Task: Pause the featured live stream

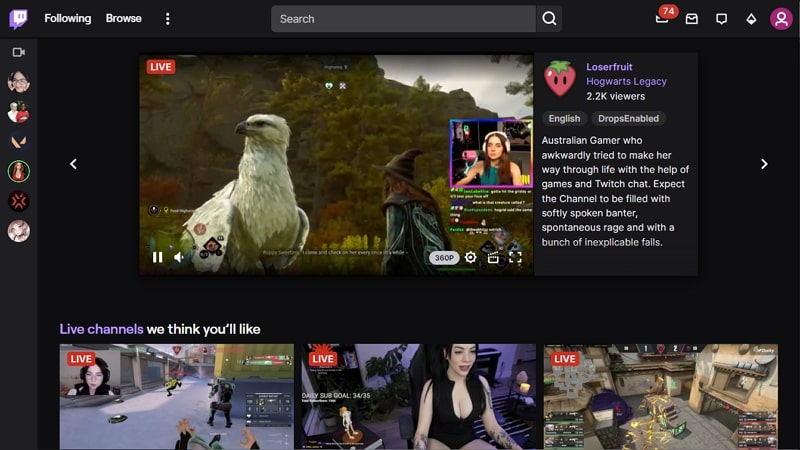Action: pos(158,257)
